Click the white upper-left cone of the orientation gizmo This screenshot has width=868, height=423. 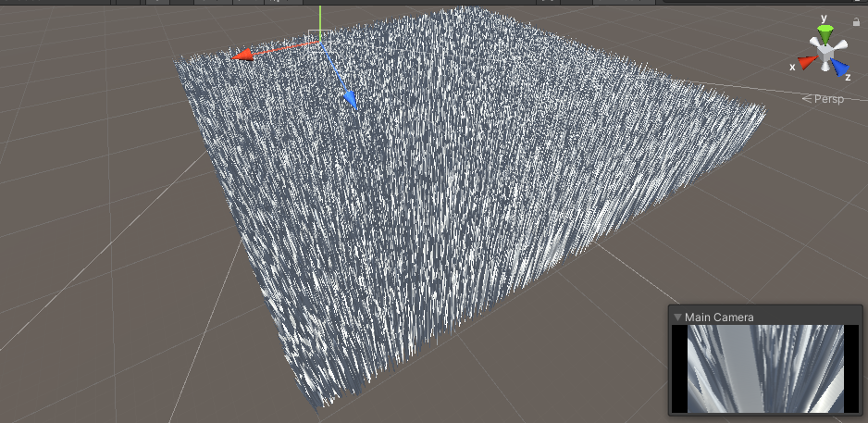coord(815,44)
